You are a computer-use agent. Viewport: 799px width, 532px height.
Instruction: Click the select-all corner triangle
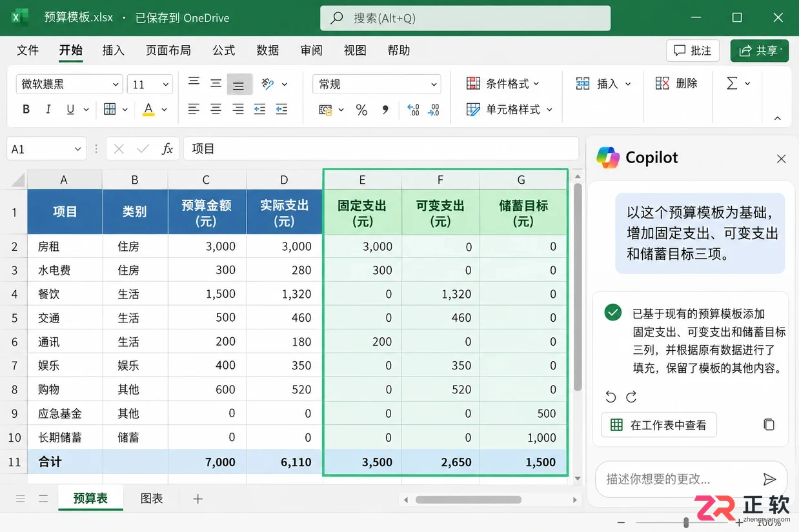pos(17,180)
